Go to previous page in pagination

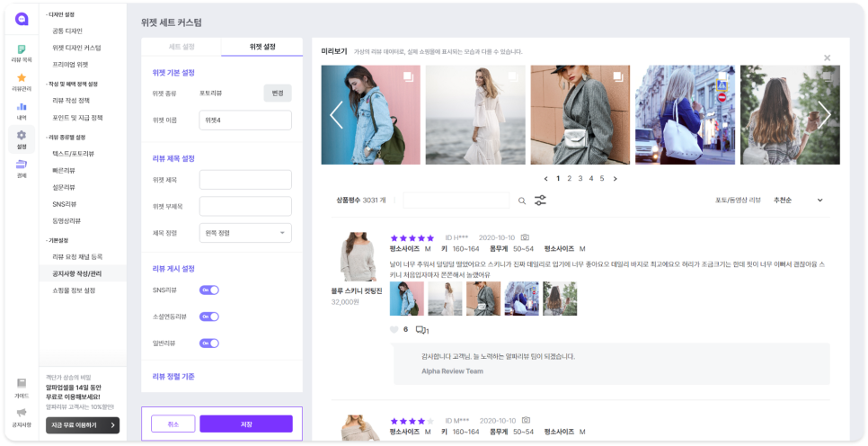tap(545, 178)
